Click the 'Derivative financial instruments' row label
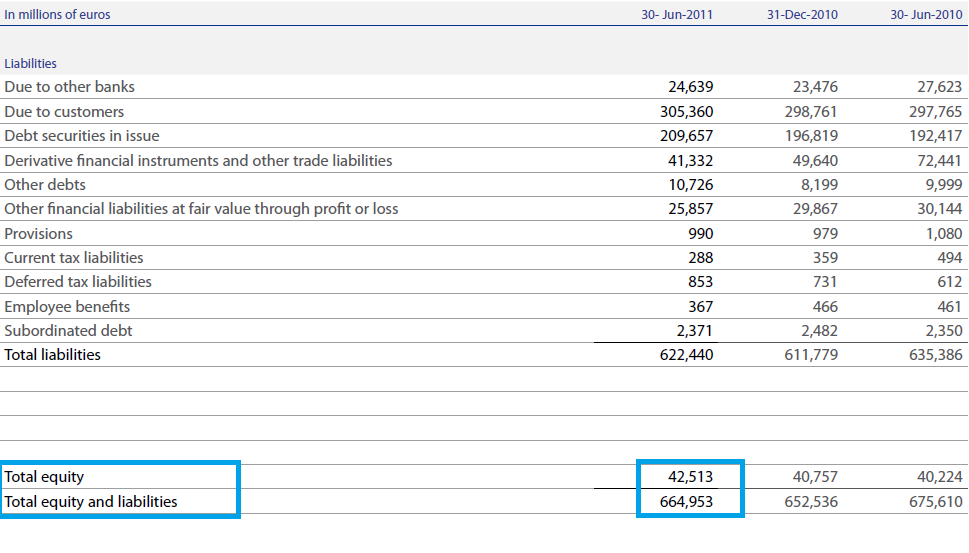The width and height of the screenshot is (969, 553). click(198, 161)
